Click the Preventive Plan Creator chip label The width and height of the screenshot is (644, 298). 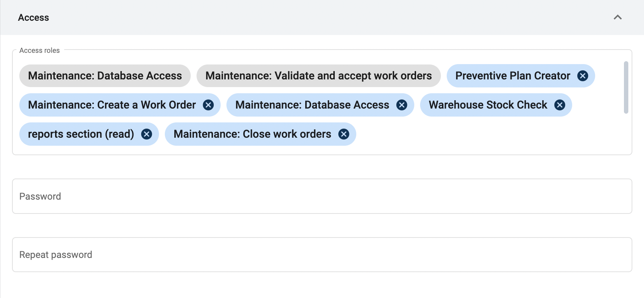[513, 76]
